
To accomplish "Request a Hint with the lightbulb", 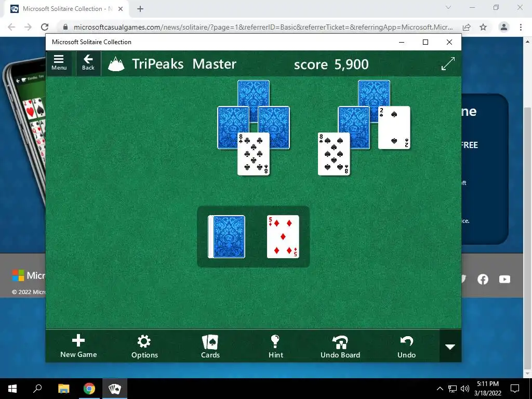I will pos(275,346).
